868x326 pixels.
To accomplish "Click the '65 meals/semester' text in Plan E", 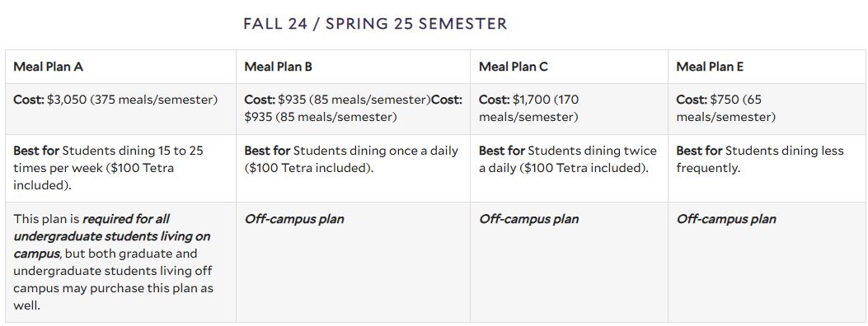I will point(725,109).
